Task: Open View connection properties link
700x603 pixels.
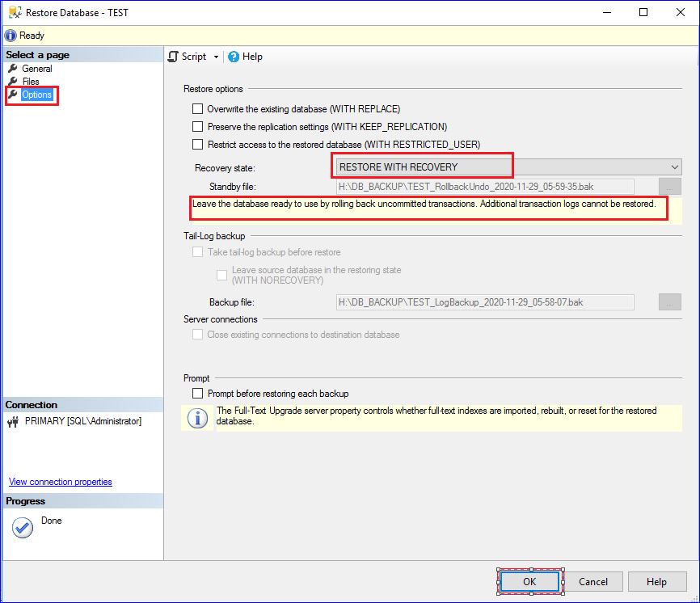Action: pyautogui.click(x=61, y=482)
